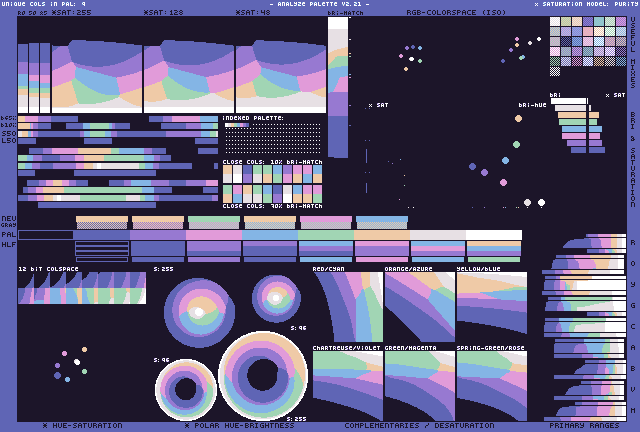This screenshot has width=640, height=432.
Task: Click the Chartreuse/Violet gradient panel
Action: click(347, 385)
